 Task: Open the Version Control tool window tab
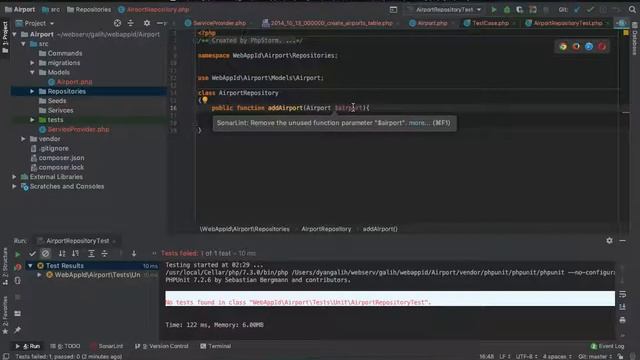tap(162, 346)
